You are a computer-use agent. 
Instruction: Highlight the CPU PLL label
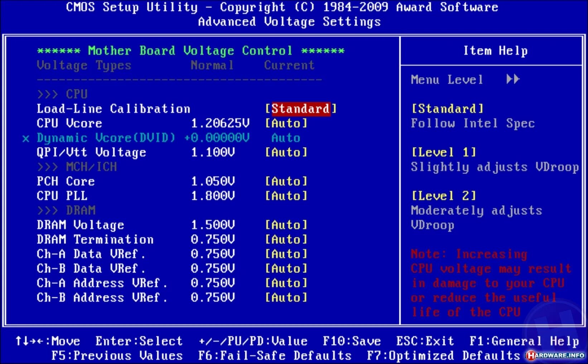(62, 196)
